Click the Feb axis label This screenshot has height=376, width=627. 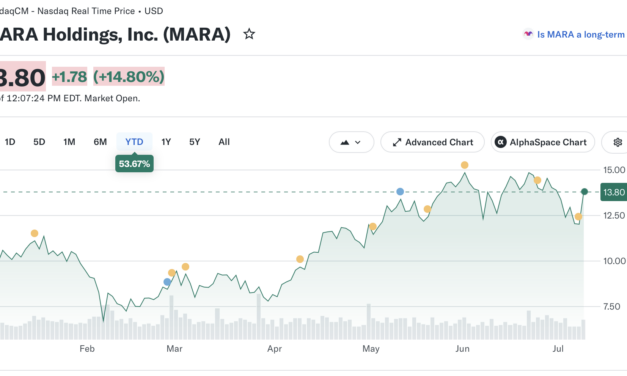point(87,349)
